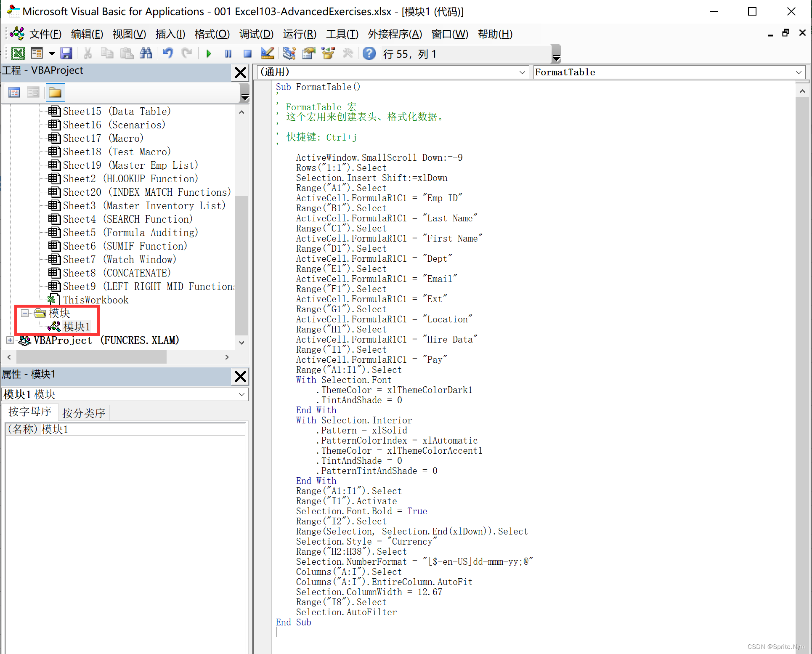Open the 编辑(E) menu
Image resolution: width=812 pixels, height=654 pixels.
point(87,34)
